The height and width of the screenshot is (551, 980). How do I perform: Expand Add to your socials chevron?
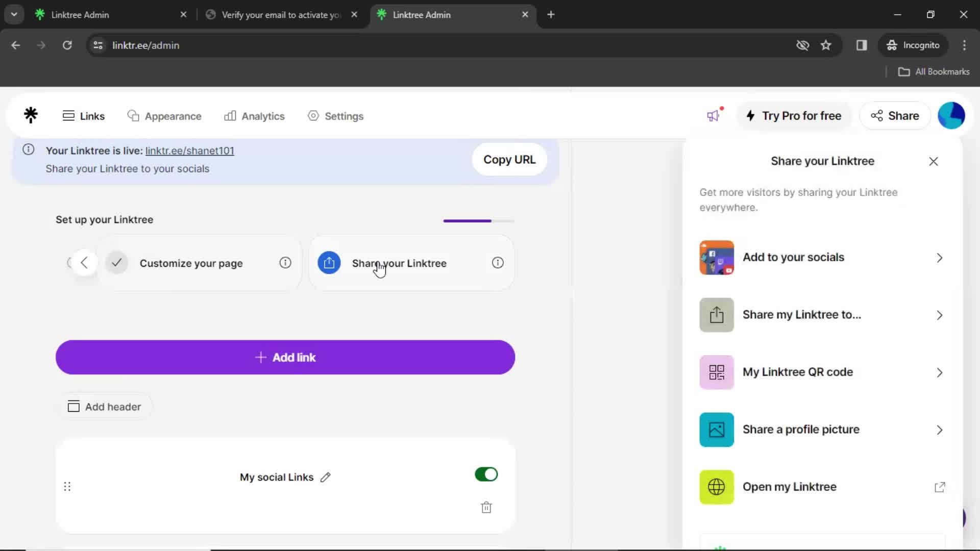point(940,258)
